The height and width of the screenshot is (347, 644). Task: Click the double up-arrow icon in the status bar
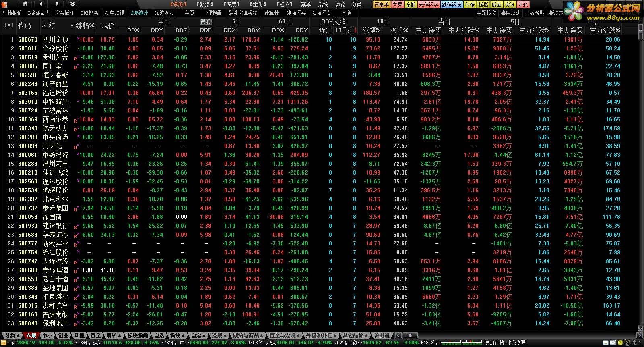coord(634,343)
